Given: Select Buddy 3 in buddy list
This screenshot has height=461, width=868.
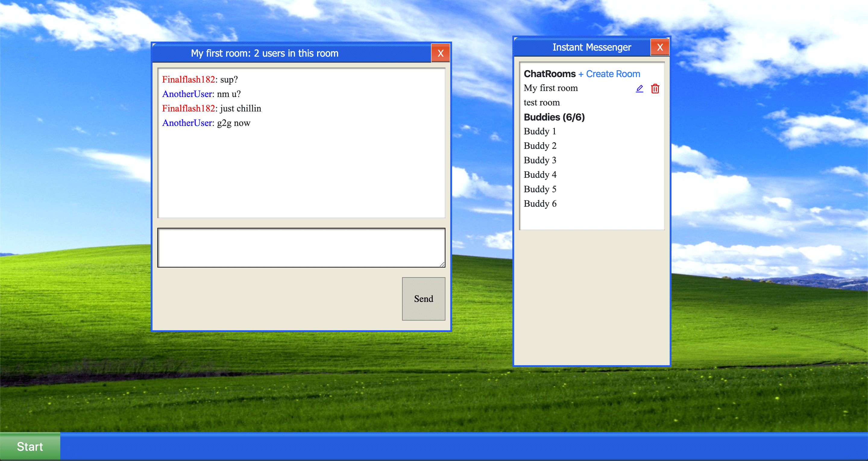Looking at the screenshot, I should [x=540, y=160].
